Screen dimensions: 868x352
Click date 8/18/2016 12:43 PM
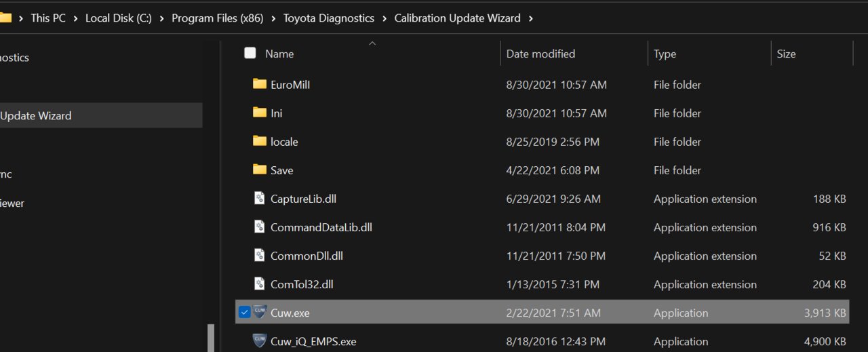click(x=556, y=341)
